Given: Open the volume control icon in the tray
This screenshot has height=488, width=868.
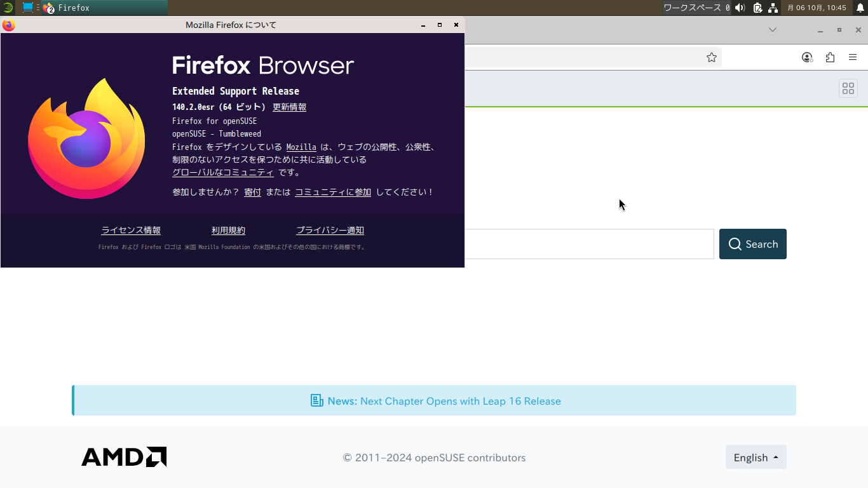Looking at the screenshot, I should [x=740, y=8].
